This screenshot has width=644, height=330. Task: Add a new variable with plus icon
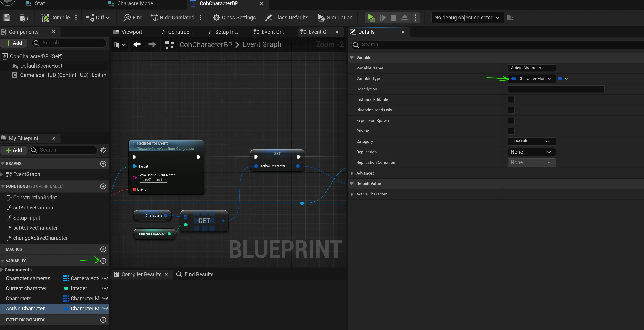(103, 261)
